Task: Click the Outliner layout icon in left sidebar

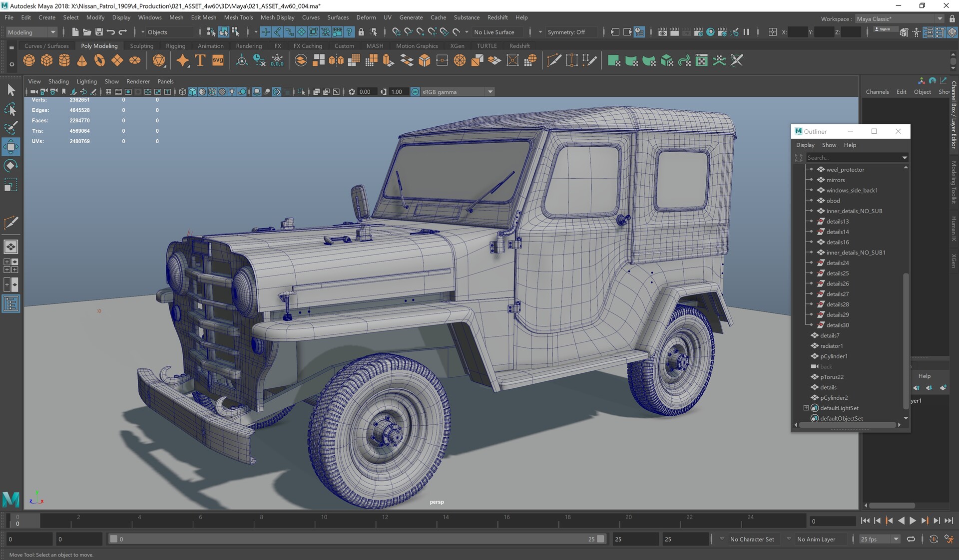Action: (x=10, y=303)
